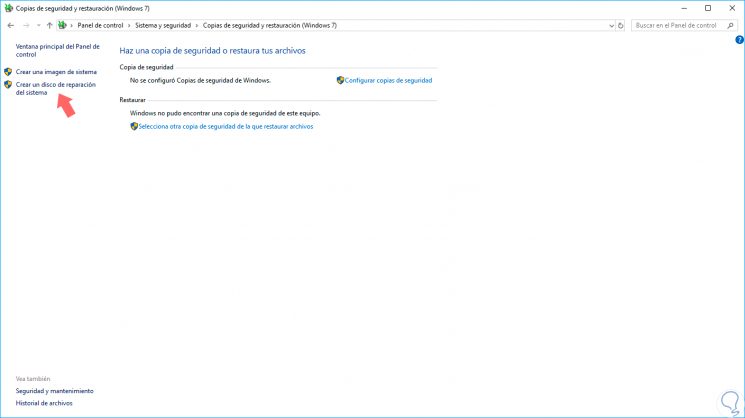
Task: Click Configurar copias de seguridad link
Action: coord(388,81)
